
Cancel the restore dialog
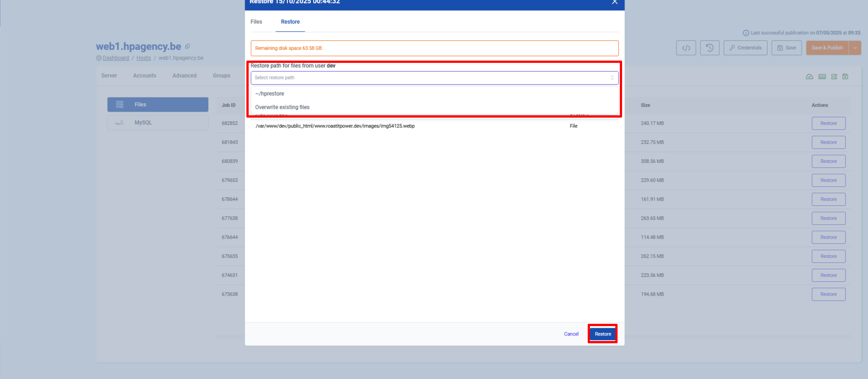(x=571, y=334)
